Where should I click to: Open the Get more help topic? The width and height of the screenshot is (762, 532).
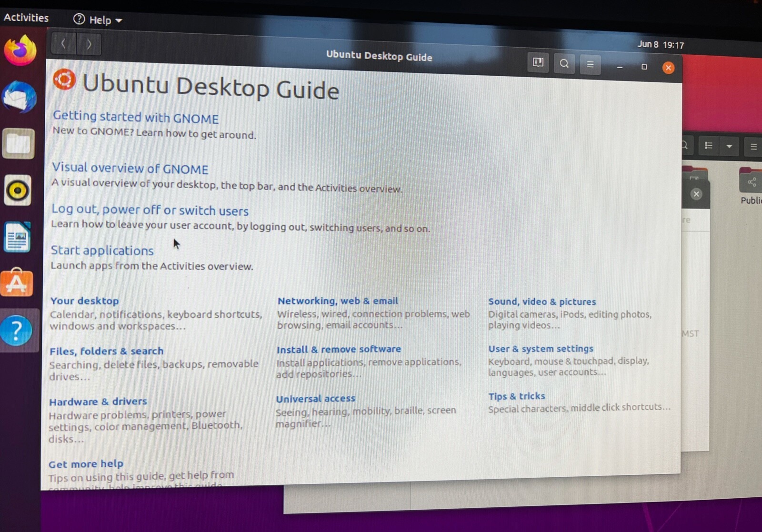click(86, 464)
